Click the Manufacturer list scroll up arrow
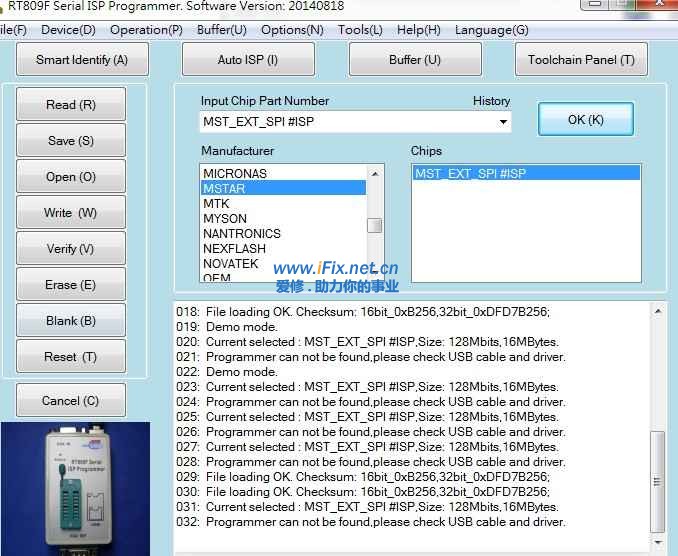 [375, 174]
